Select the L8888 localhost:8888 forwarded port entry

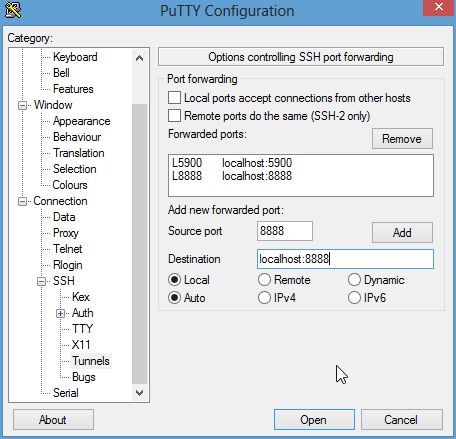pos(301,176)
